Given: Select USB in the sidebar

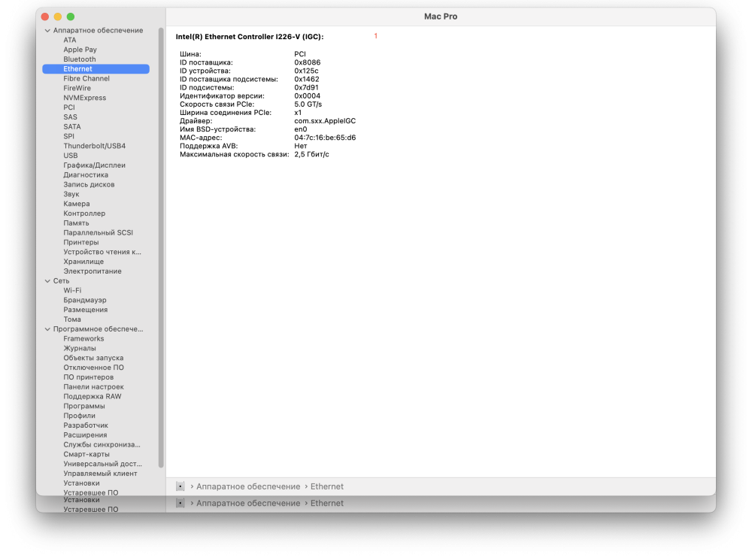Looking at the screenshot, I should [71, 156].
